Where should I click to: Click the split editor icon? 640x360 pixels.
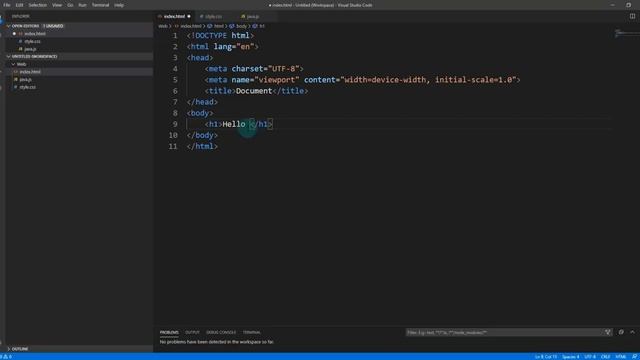(x=632, y=16)
